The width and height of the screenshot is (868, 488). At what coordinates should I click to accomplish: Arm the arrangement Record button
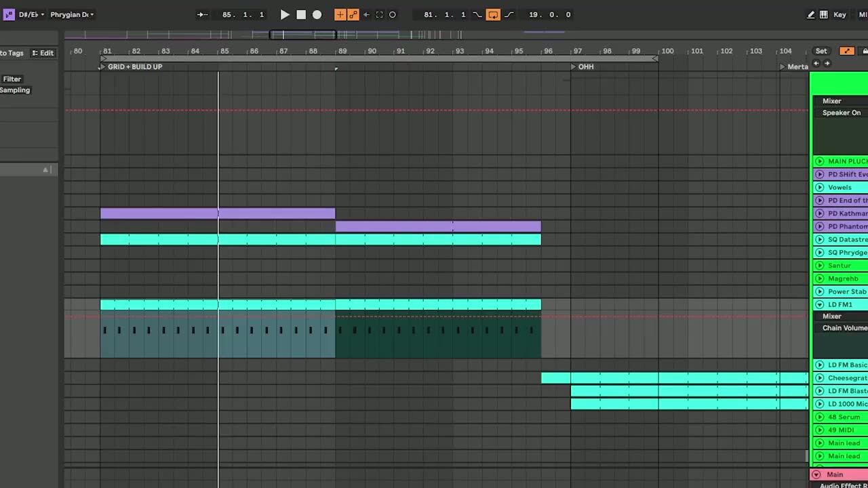(317, 14)
